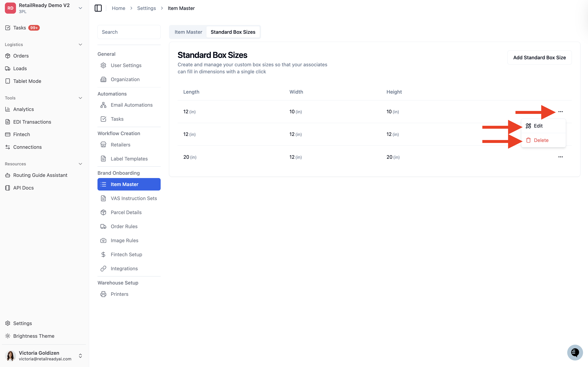Toggle the sidebar panel icon
The image size is (588, 367).
tap(98, 8)
